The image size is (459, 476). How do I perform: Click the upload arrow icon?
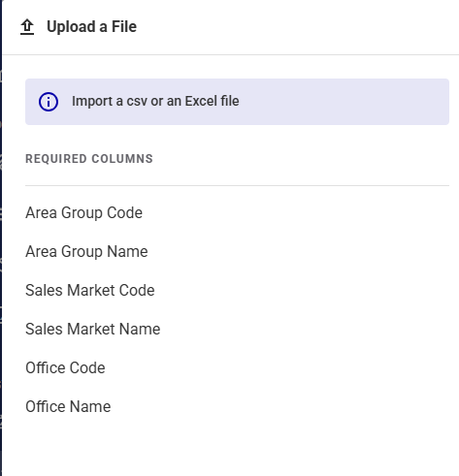tap(27, 27)
